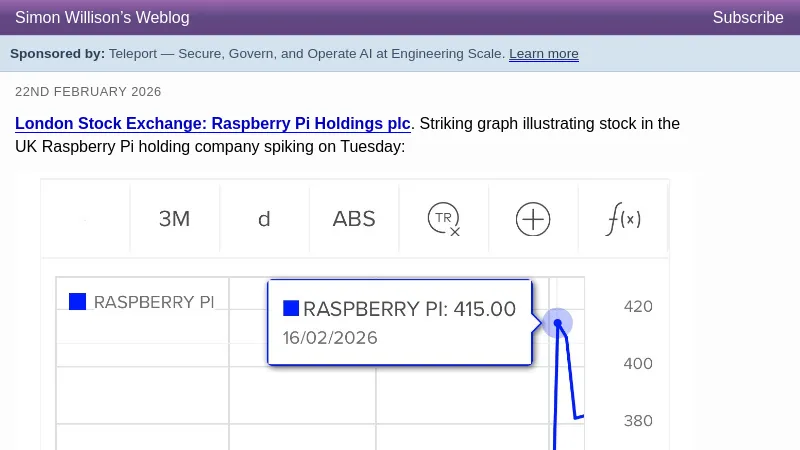The height and width of the screenshot is (450, 800).
Task: Click the blank first cell of chart toolbar
Action: coord(85,218)
